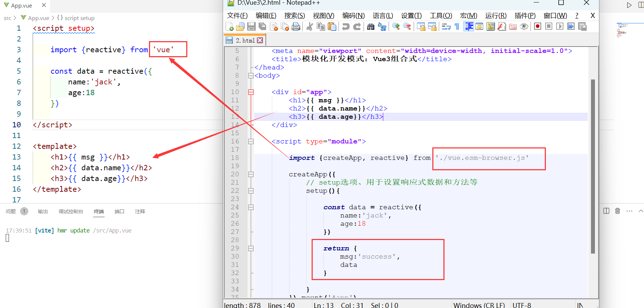The image size is (644, 308).
Task: Click UTF-8 encoding in status bar
Action: [522, 305]
